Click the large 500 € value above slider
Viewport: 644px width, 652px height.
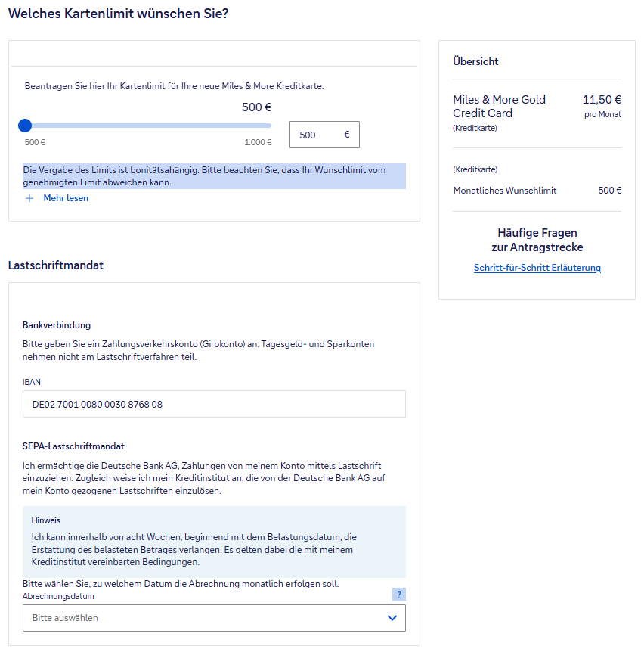pos(256,107)
